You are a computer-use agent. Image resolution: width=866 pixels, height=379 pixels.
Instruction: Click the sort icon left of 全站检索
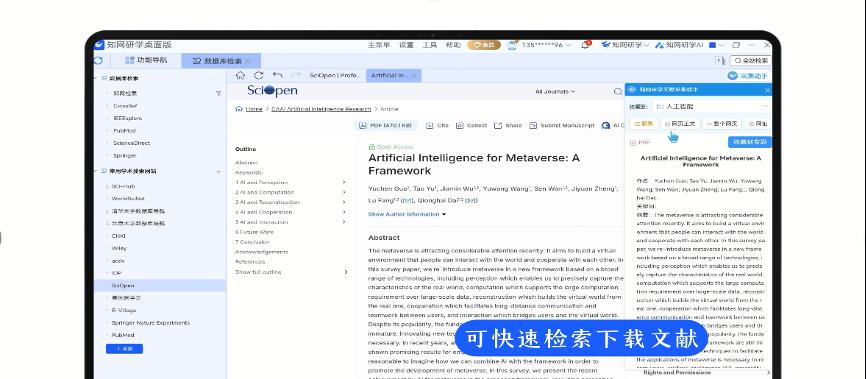pos(720,60)
